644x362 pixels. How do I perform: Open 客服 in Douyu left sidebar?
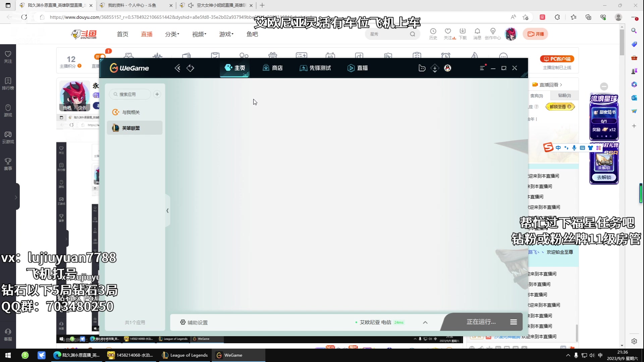tap(8, 335)
